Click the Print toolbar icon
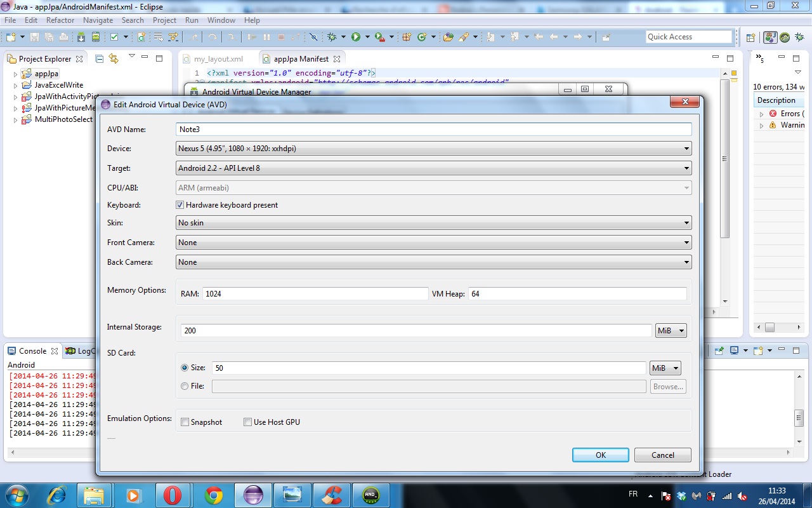The image size is (812, 508). (63, 37)
